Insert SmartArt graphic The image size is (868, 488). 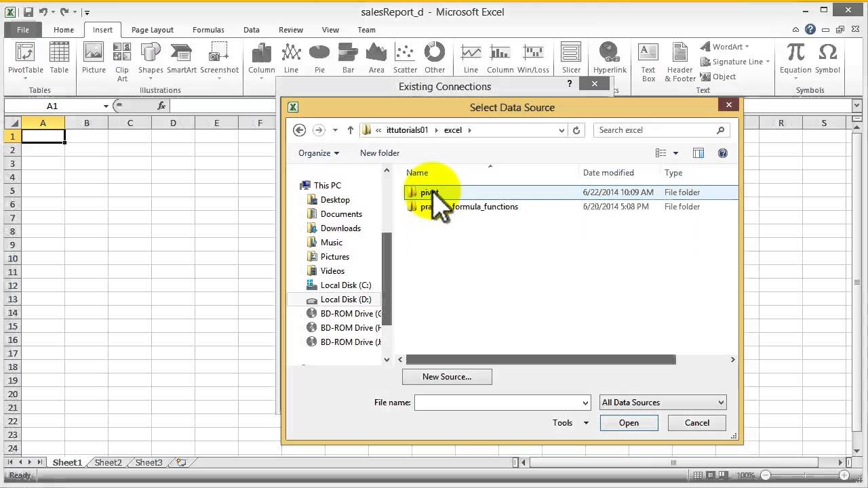[182, 59]
